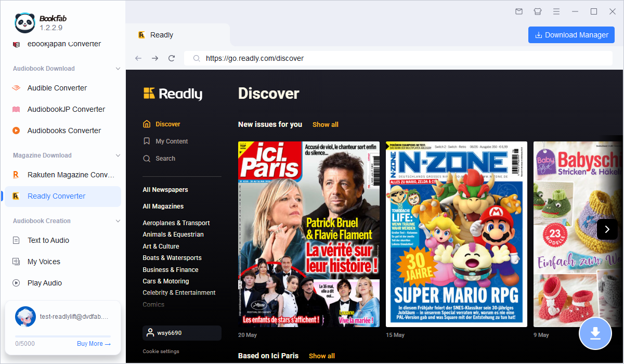
Task: Show all New issues for you
Action: pos(326,124)
